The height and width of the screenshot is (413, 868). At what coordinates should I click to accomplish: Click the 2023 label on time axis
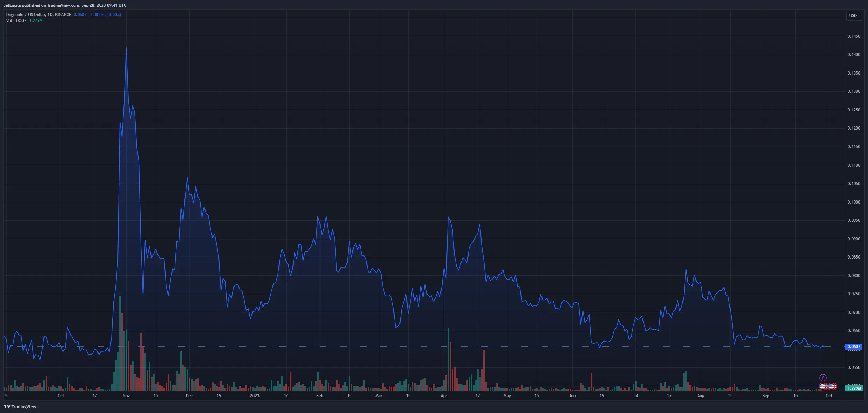(254, 396)
